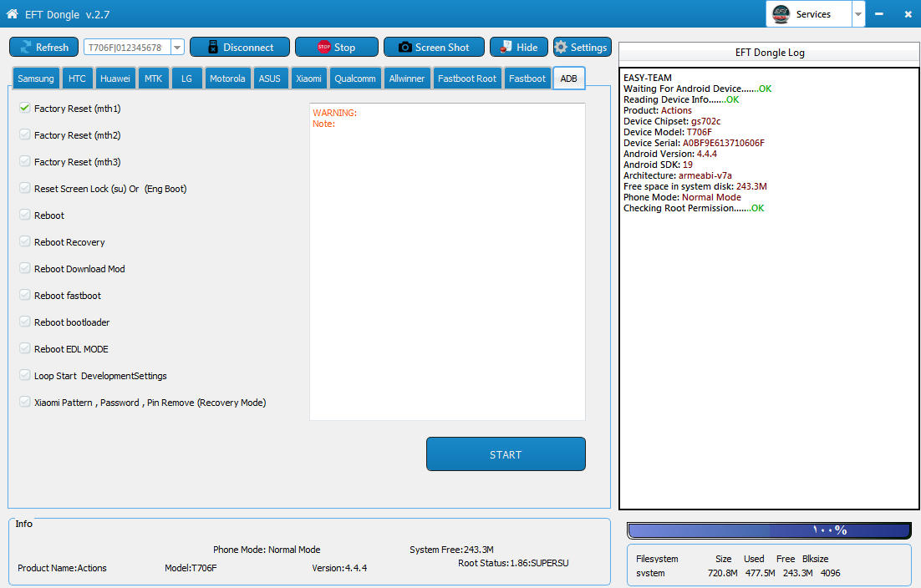Click Product Name:Actions info text

coord(62,568)
